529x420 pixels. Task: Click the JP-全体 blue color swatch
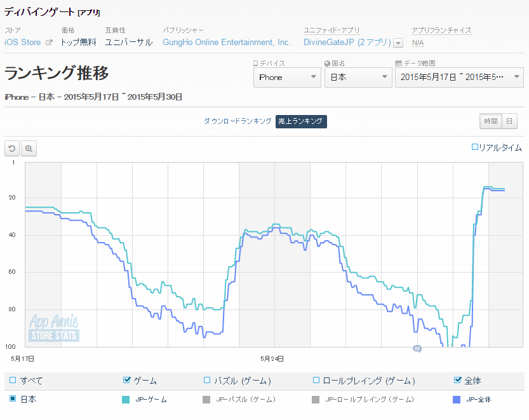tap(457, 400)
